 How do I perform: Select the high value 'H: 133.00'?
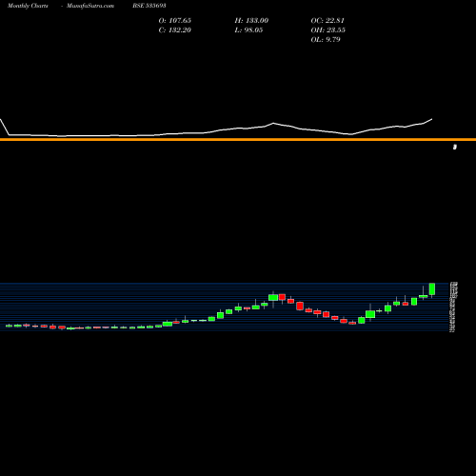(251, 21)
